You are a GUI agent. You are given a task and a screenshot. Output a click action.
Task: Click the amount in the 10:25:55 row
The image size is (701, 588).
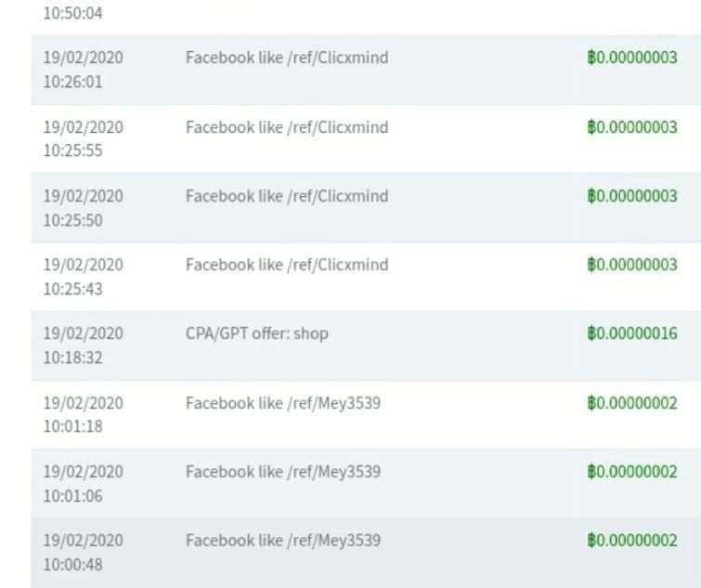(x=637, y=127)
